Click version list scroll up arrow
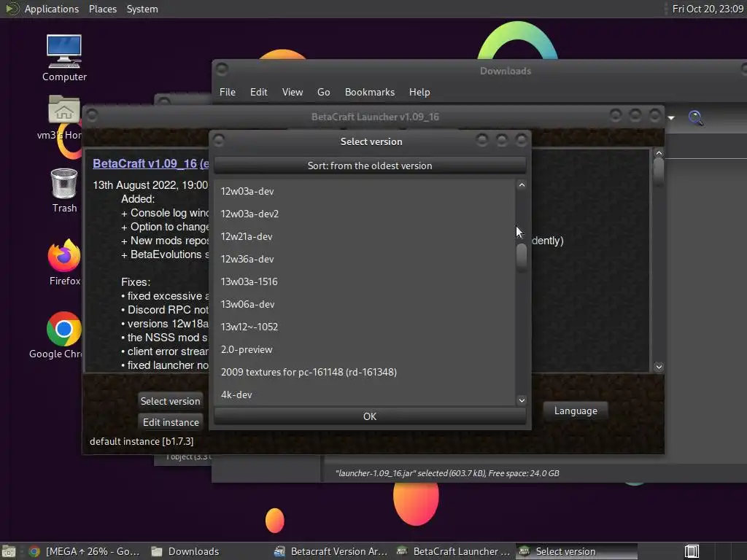This screenshot has height=560, width=747. (x=522, y=185)
